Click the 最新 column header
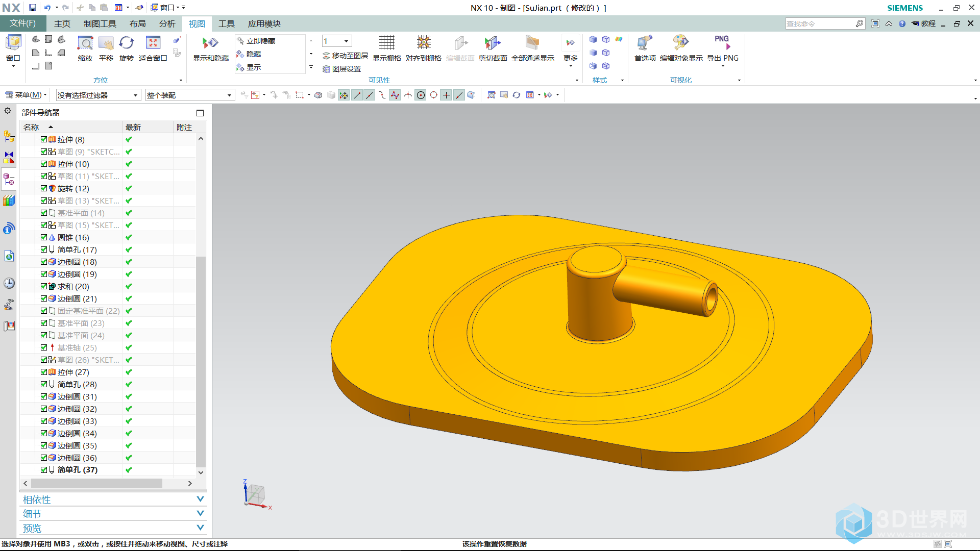 pyautogui.click(x=148, y=127)
